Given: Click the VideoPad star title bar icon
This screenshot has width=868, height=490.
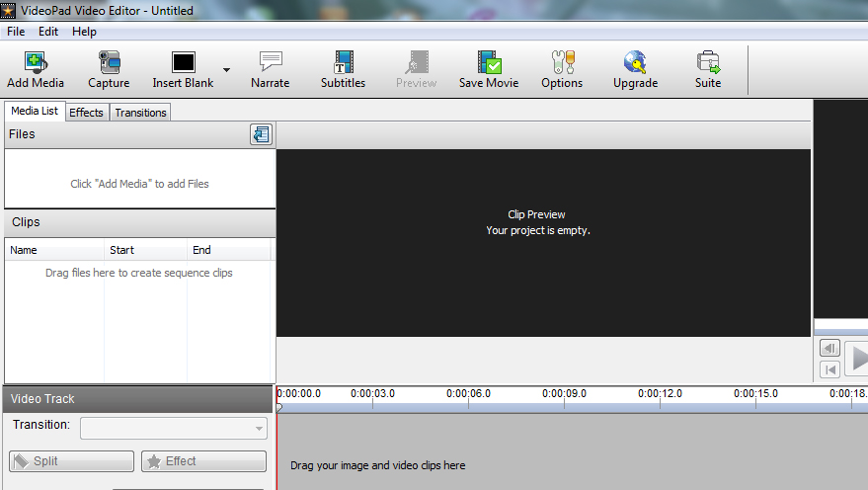Looking at the screenshot, I should pos(8,10).
